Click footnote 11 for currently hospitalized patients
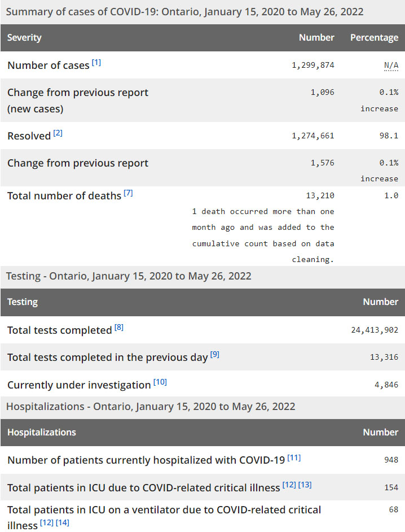 (x=294, y=457)
